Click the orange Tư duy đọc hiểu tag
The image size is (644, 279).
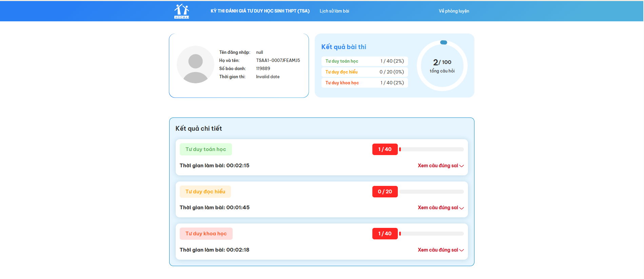point(205,192)
